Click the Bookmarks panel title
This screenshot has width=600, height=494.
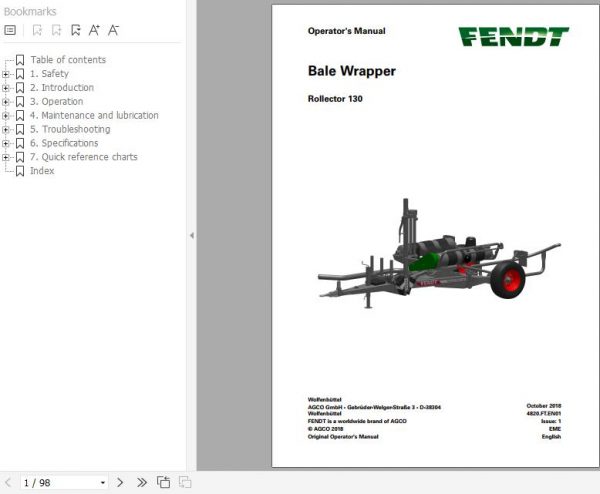click(30, 11)
